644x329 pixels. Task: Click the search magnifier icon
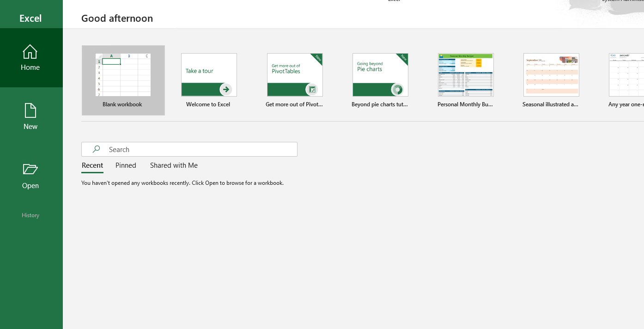[x=96, y=149]
